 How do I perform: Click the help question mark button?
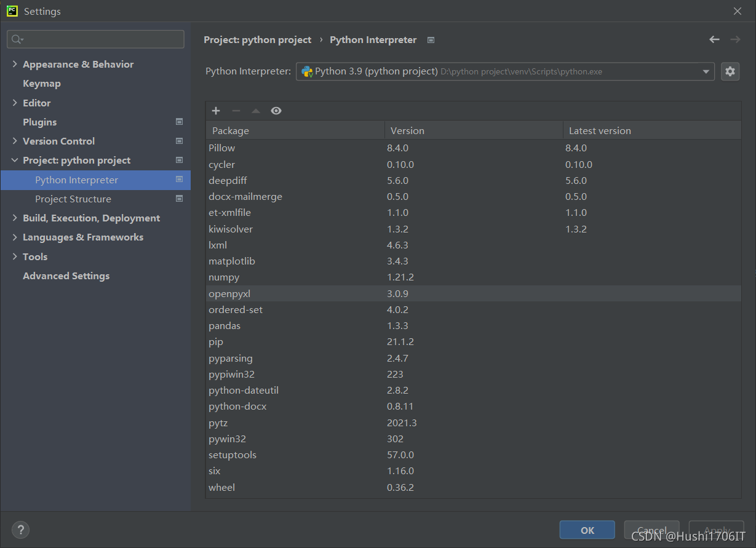pyautogui.click(x=20, y=530)
